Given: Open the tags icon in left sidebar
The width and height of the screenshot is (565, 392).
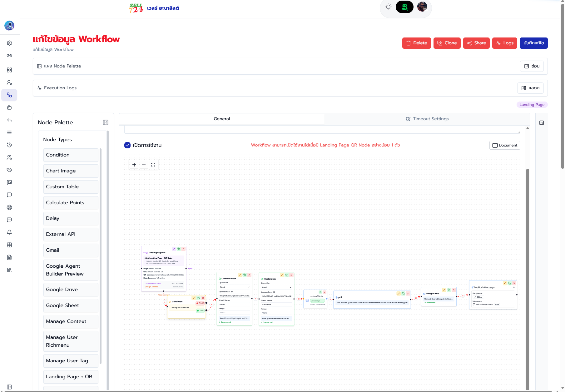Looking at the screenshot, I should tap(9, 170).
